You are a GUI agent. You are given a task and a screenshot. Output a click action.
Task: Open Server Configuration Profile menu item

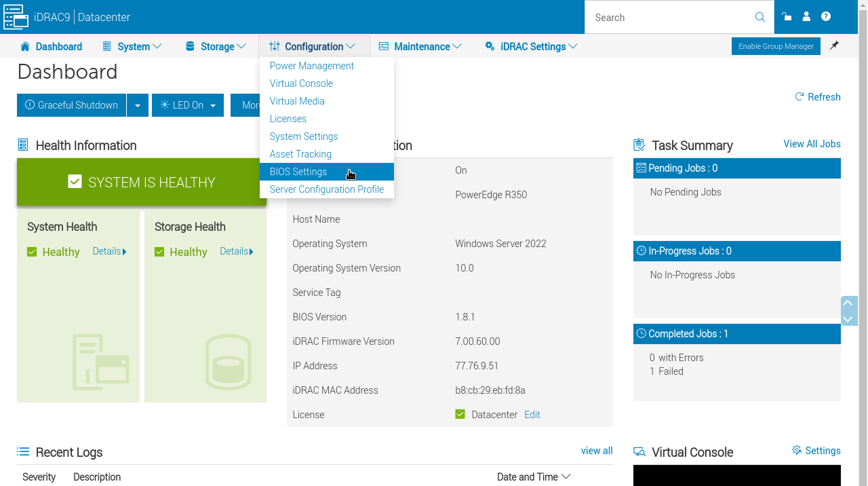tap(327, 189)
